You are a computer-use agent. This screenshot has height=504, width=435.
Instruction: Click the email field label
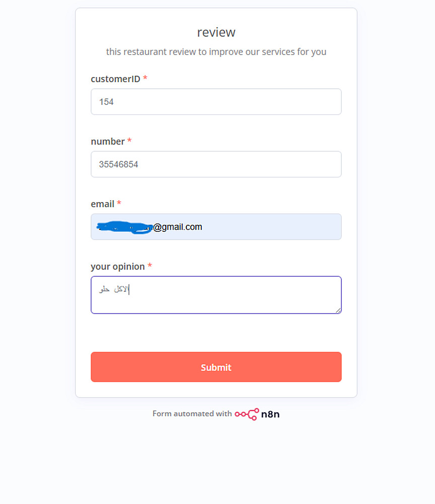click(102, 204)
